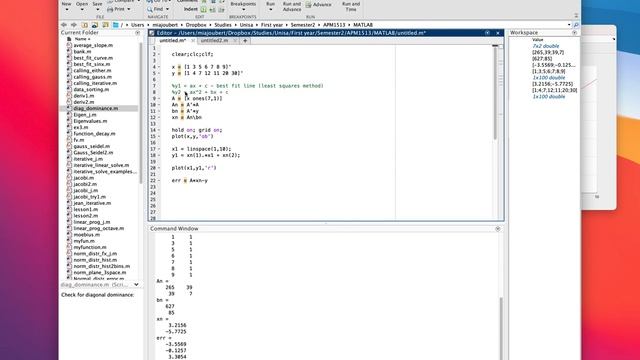Select file function_decay.m
The image size is (640, 360).
pos(94,133)
